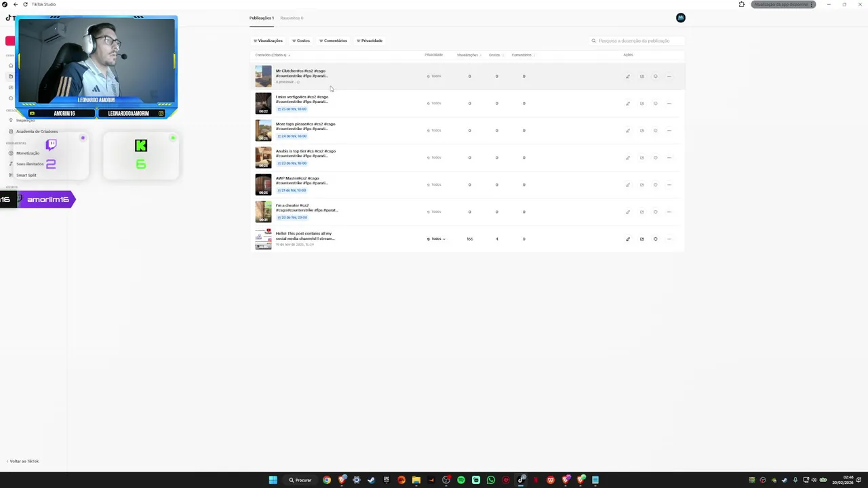Click the profile avatar at top right
This screenshot has height=488, width=868.
[681, 18]
